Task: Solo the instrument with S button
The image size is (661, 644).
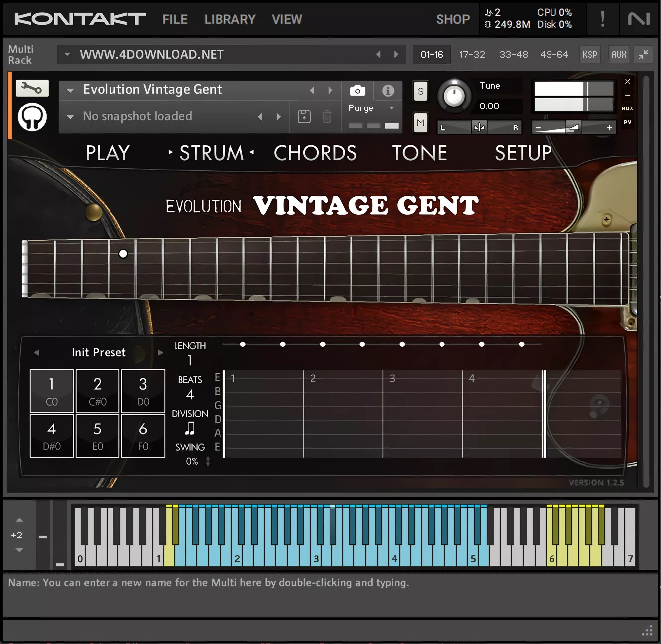Action: point(421,91)
